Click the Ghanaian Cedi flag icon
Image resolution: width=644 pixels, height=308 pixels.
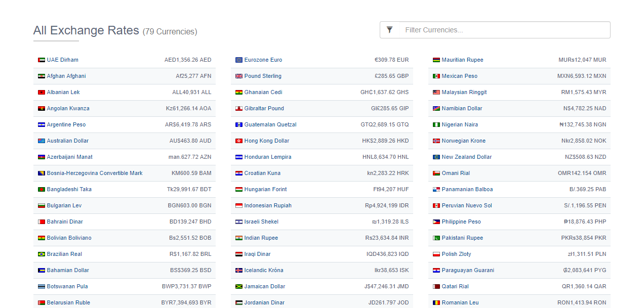(239, 93)
